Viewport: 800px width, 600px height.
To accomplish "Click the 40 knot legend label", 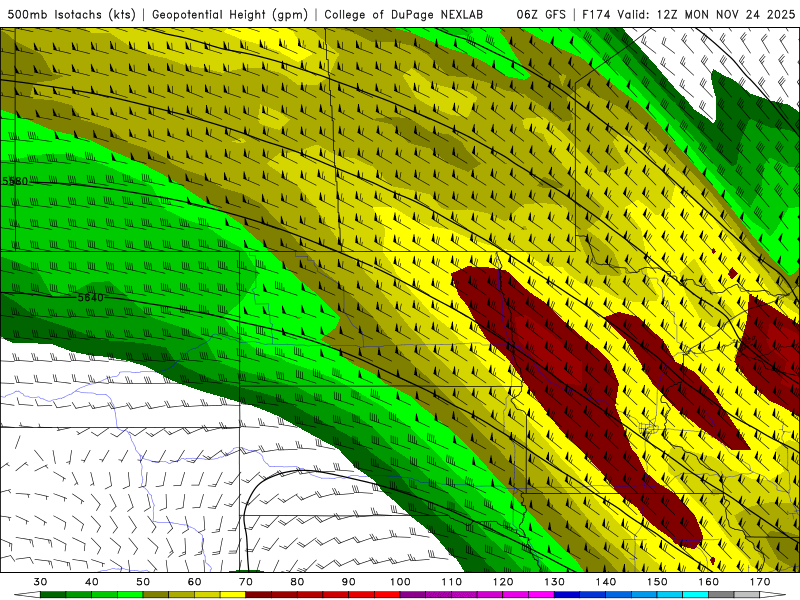I will click(92, 582).
